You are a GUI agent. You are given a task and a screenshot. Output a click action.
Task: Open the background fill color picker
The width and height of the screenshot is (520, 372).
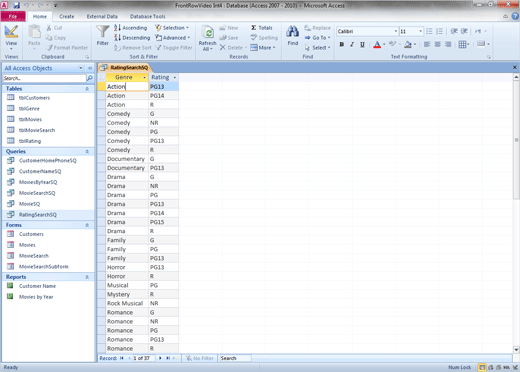click(x=414, y=44)
